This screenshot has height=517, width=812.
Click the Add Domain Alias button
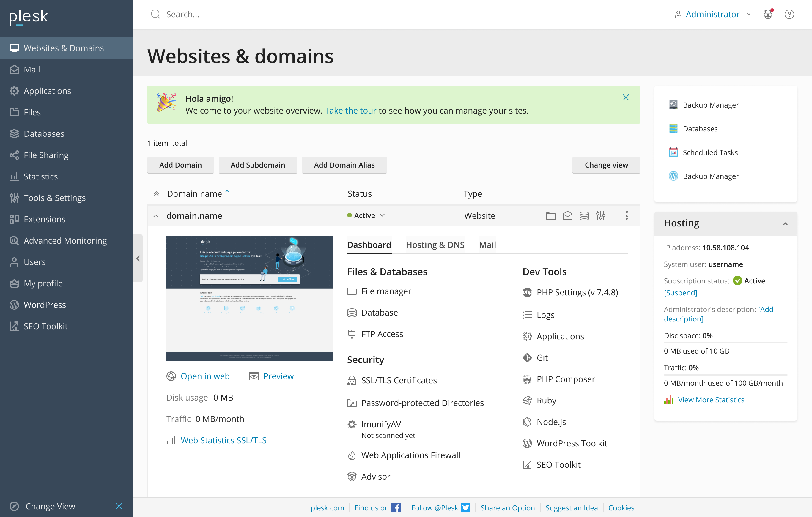[x=344, y=165]
